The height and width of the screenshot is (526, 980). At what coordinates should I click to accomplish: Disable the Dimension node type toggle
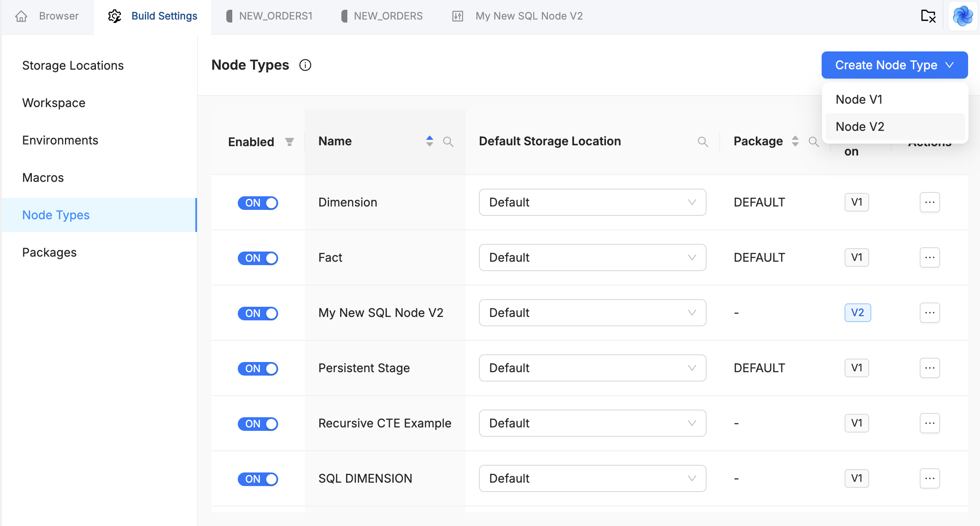(x=258, y=203)
